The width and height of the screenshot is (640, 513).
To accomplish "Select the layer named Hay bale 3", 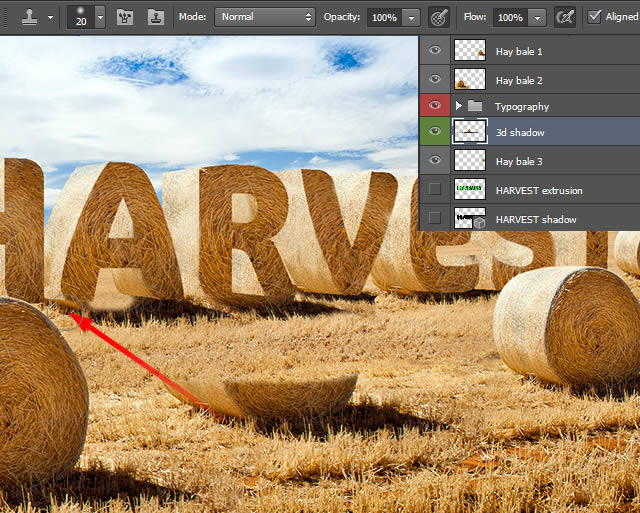I will [519, 162].
